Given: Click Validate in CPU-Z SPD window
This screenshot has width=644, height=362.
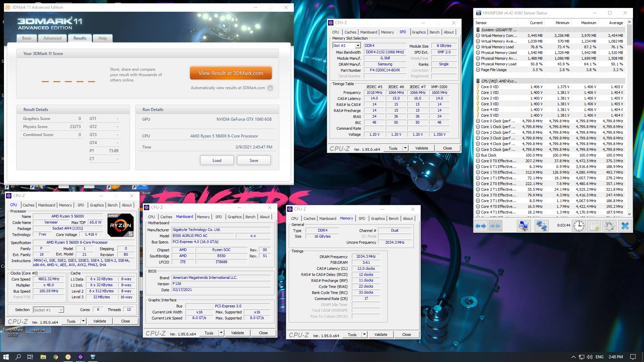Looking at the screenshot, I should click(422, 148).
